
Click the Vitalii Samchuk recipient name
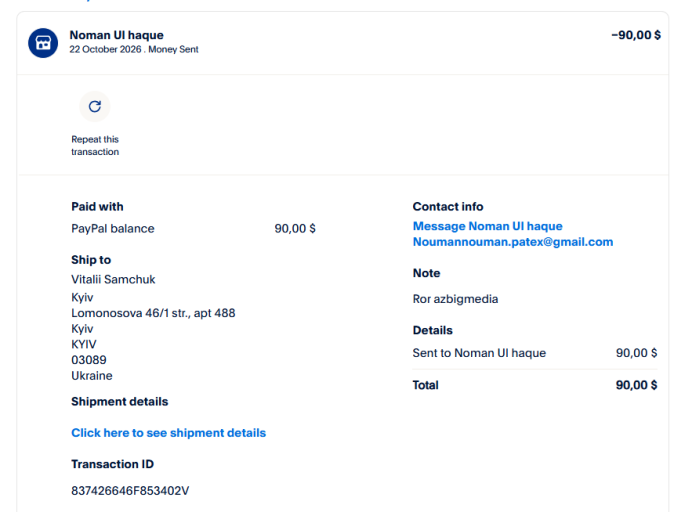coord(113,279)
